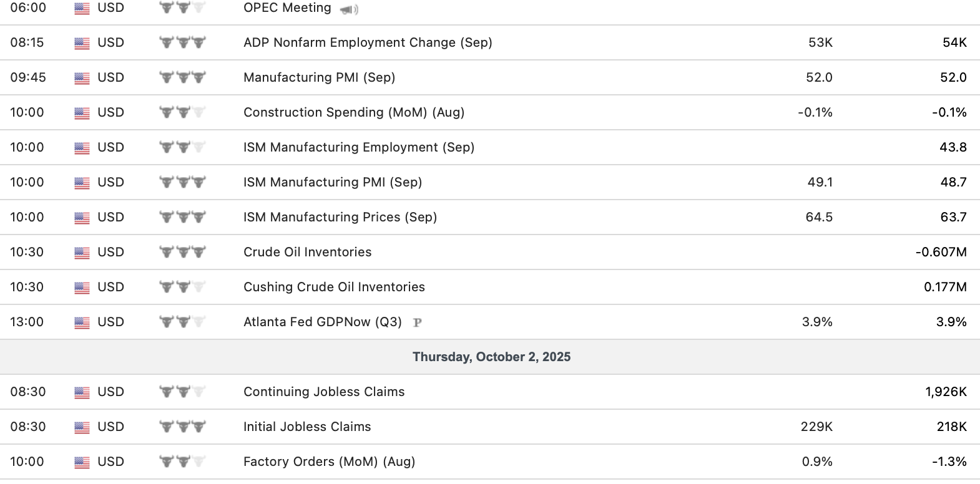Open ISM Manufacturing Prices (Sep) event
The width and height of the screenshot is (980, 484).
click(x=340, y=217)
